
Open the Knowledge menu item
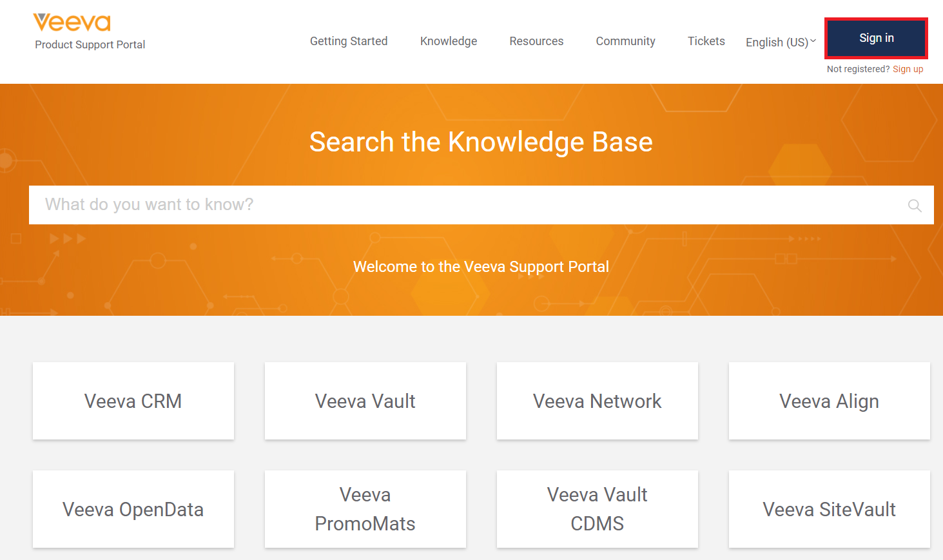coord(449,41)
